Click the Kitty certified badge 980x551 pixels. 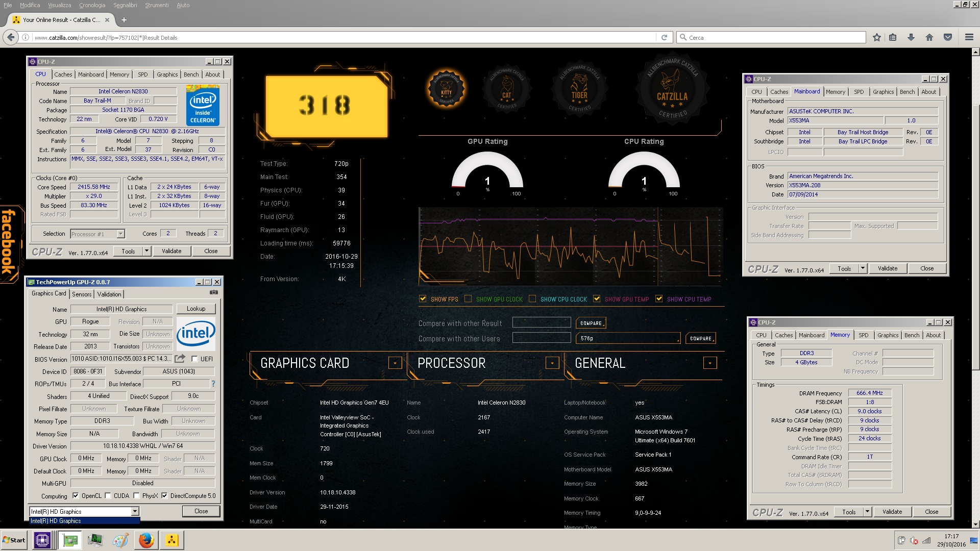click(446, 89)
